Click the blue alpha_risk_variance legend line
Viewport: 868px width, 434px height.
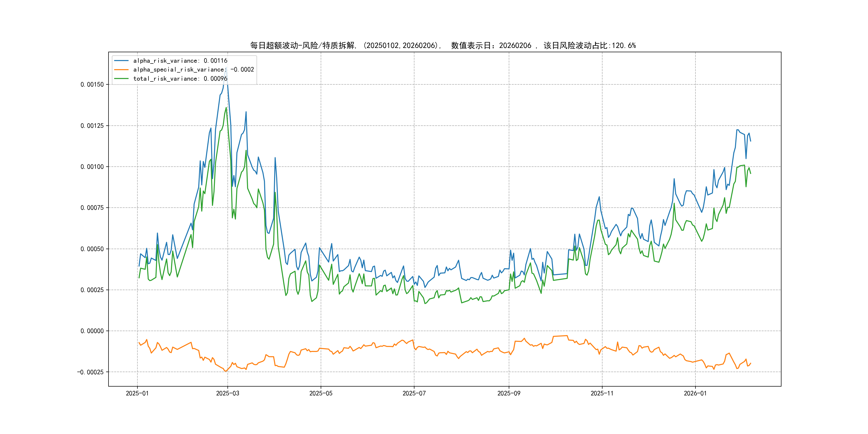121,61
